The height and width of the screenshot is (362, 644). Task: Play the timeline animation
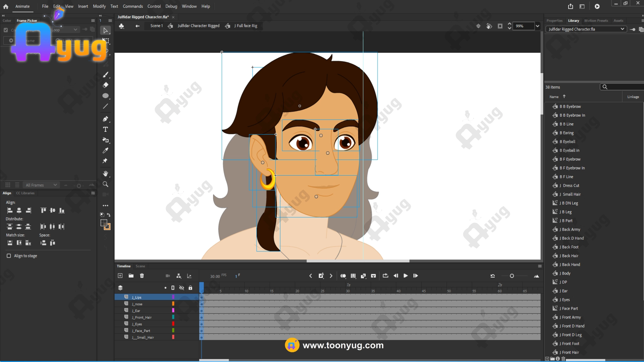pyautogui.click(x=406, y=276)
